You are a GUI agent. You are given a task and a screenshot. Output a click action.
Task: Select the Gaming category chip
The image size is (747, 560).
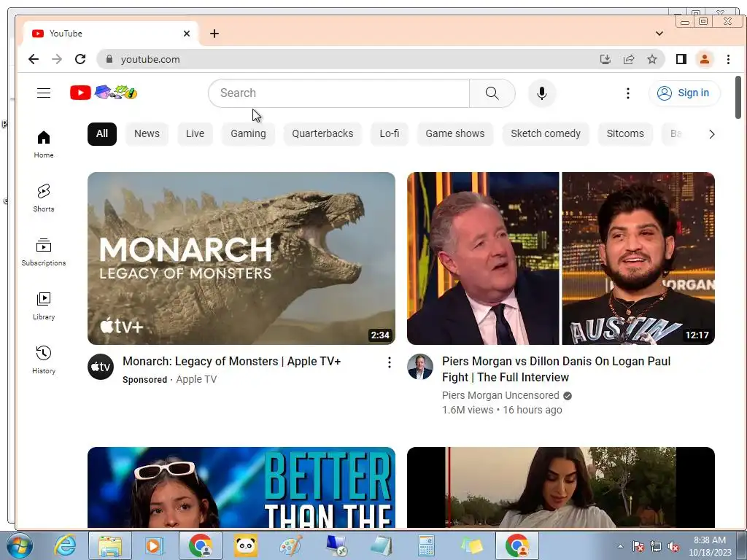248,134
